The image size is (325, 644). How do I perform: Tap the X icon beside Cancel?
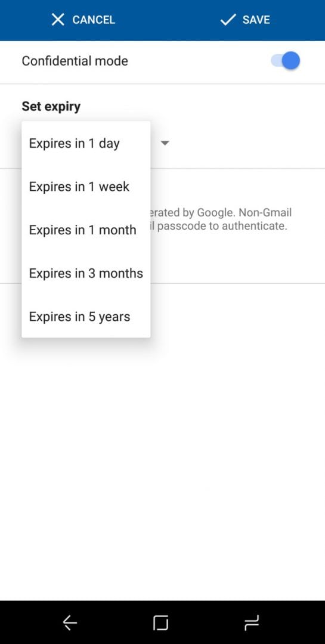(58, 19)
